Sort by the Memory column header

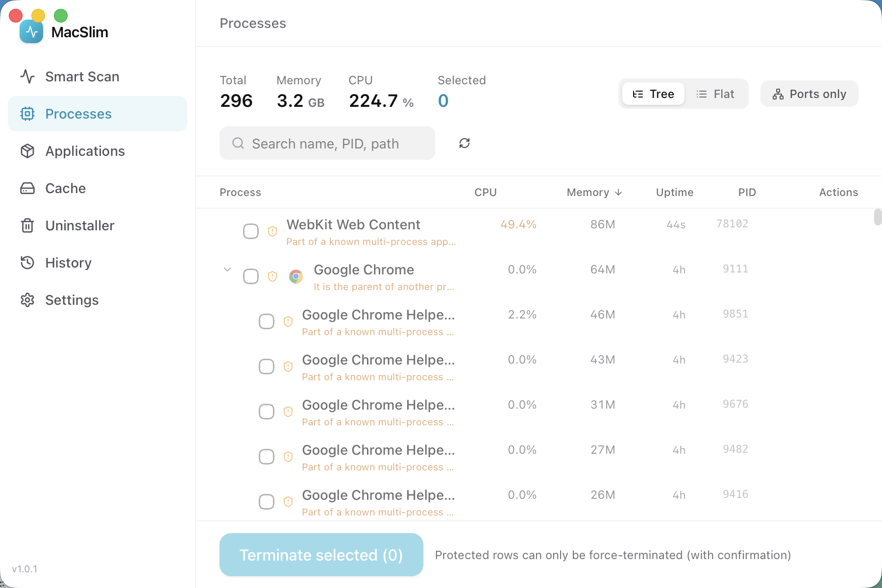[594, 192]
